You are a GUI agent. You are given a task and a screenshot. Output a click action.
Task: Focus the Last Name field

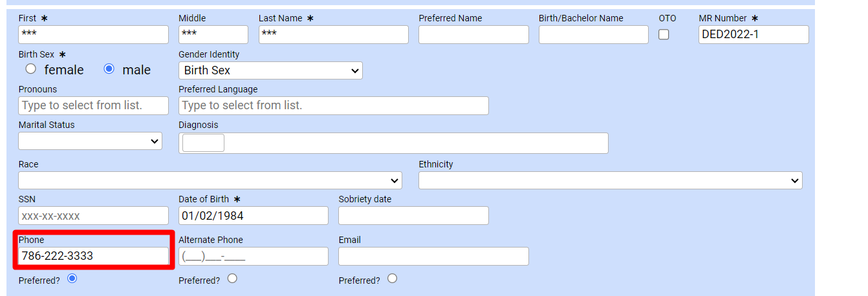pos(333,35)
